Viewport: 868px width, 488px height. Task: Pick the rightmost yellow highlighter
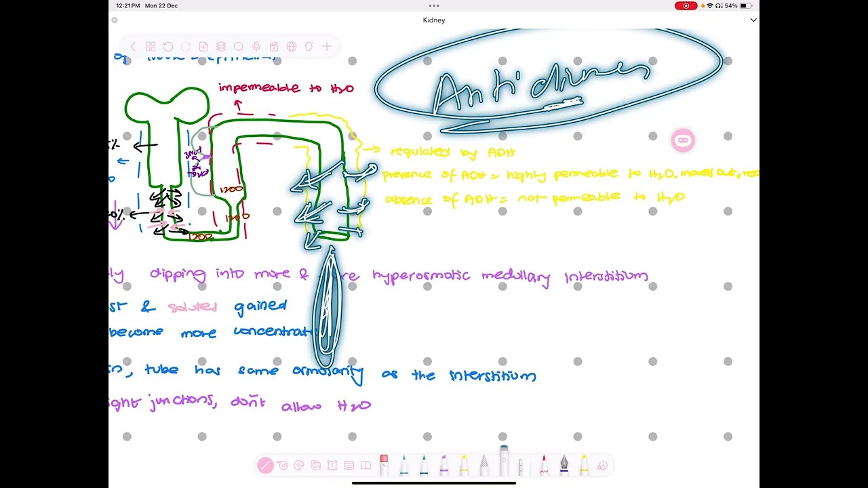point(584,465)
